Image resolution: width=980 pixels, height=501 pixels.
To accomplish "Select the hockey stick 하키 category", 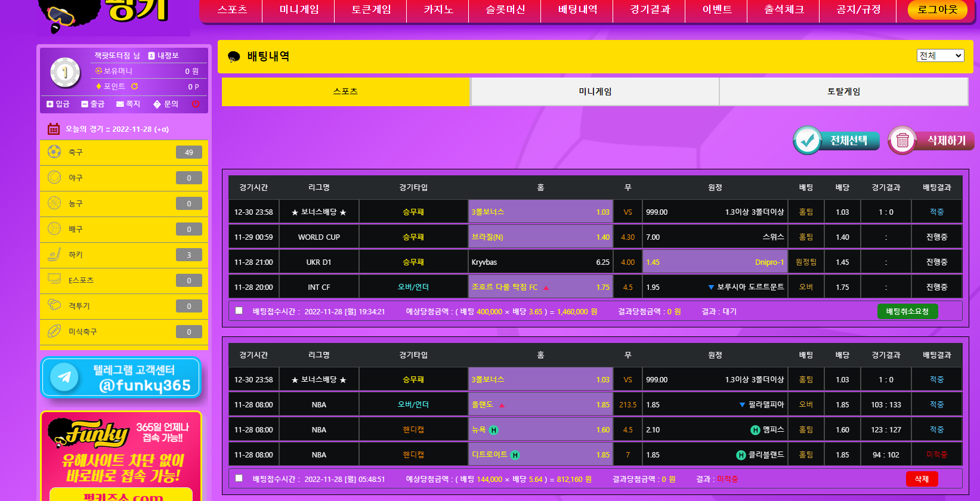I will point(54,255).
